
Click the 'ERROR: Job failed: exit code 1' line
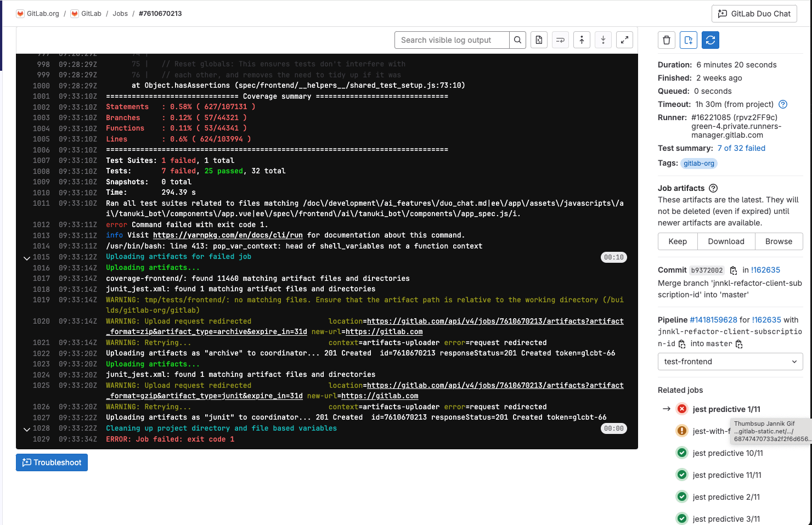tap(170, 439)
